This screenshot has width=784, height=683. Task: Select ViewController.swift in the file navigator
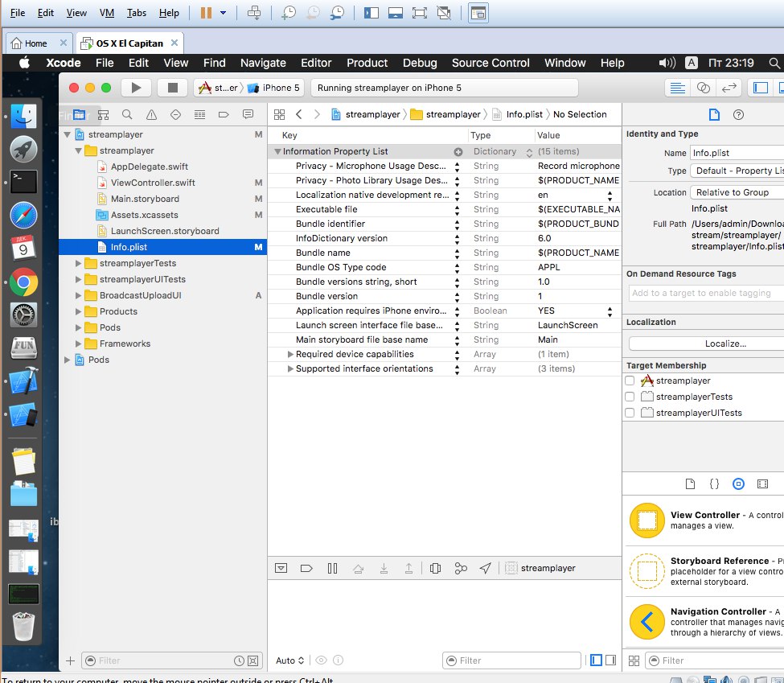(153, 183)
